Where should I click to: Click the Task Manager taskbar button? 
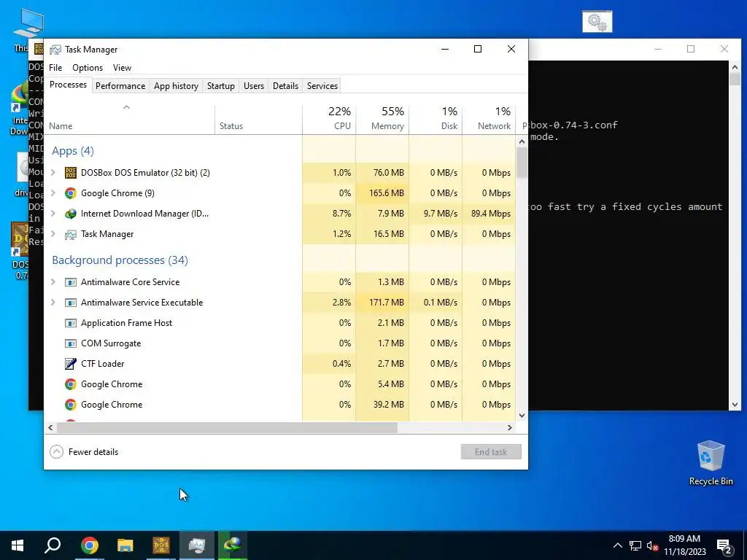coord(197,545)
